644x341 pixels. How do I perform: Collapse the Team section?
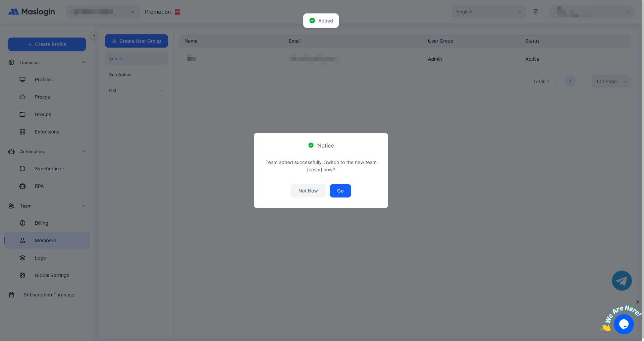[x=84, y=206]
